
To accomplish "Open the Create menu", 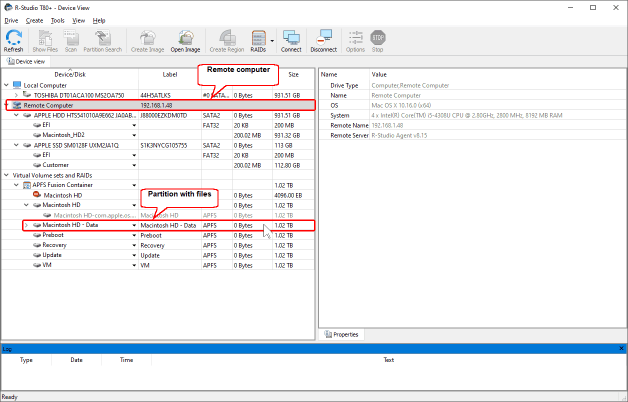I will tap(34, 20).
